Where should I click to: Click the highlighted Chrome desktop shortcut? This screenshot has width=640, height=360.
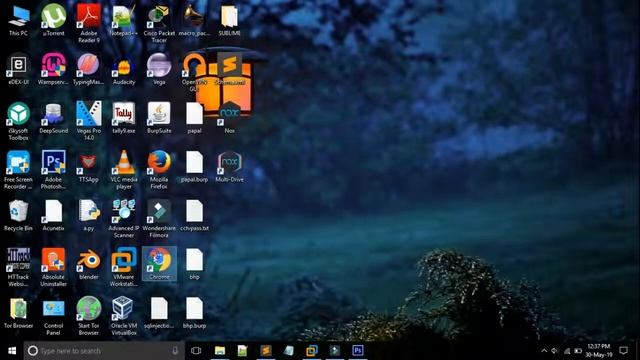(x=159, y=264)
